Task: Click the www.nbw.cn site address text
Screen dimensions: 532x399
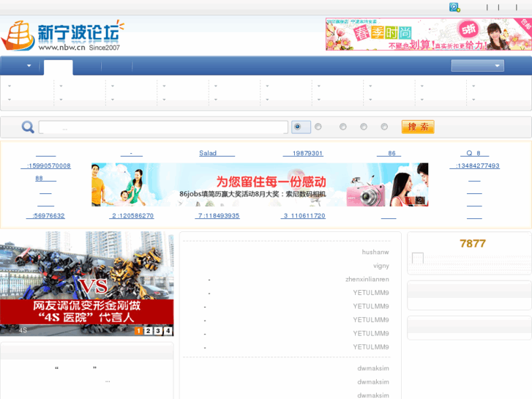Action: [x=61, y=48]
